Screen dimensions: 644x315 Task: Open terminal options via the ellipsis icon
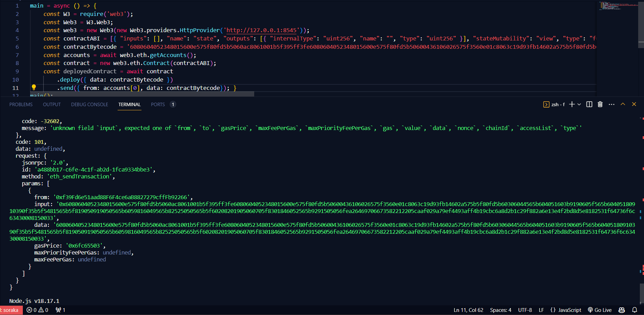click(x=611, y=104)
